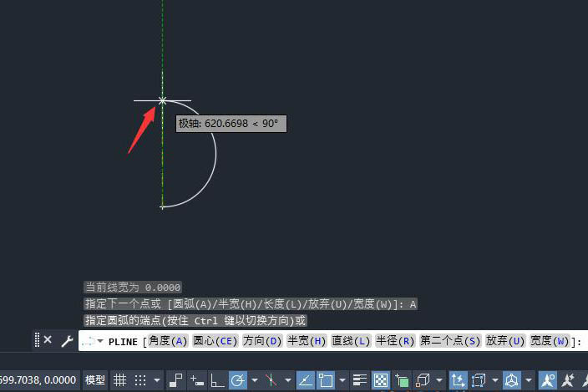Expand recent commands dropdown beside PLINE
Image resolution: width=588 pixels, height=392 pixels.
tap(100, 341)
